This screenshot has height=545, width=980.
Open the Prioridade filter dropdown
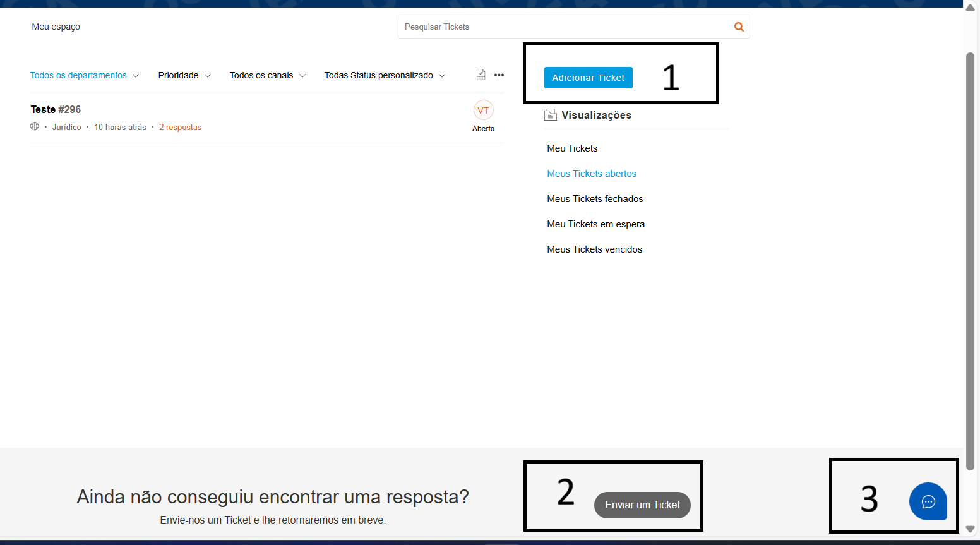[x=184, y=75]
